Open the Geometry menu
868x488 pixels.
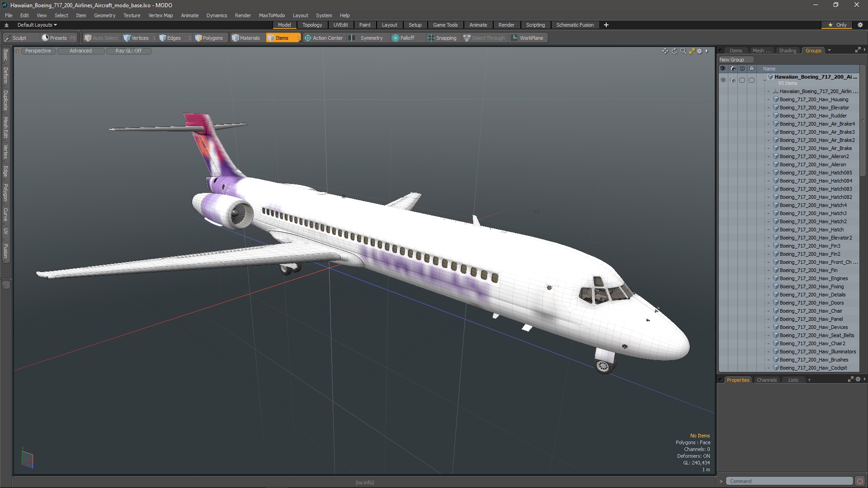coord(104,15)
